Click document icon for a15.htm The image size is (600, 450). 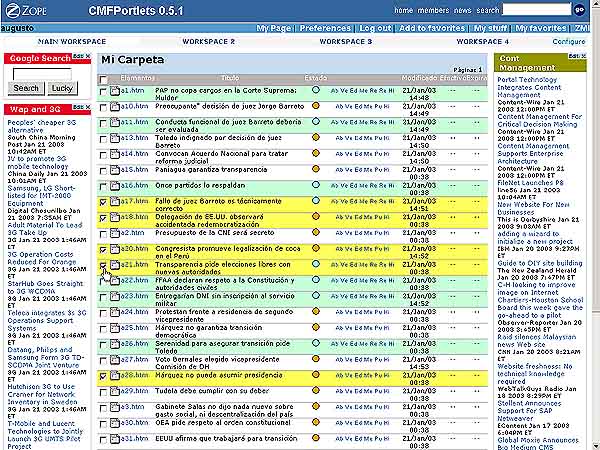pos(114,170)
